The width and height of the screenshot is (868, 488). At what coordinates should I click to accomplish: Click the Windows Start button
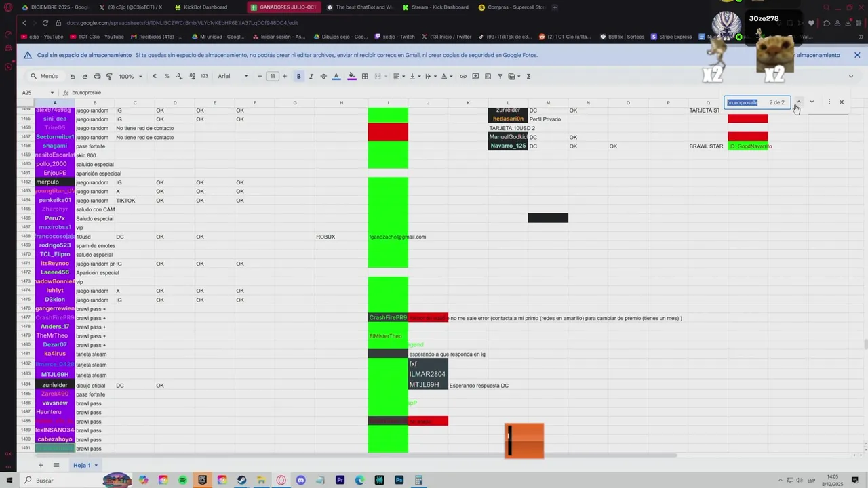pos(9,481)
